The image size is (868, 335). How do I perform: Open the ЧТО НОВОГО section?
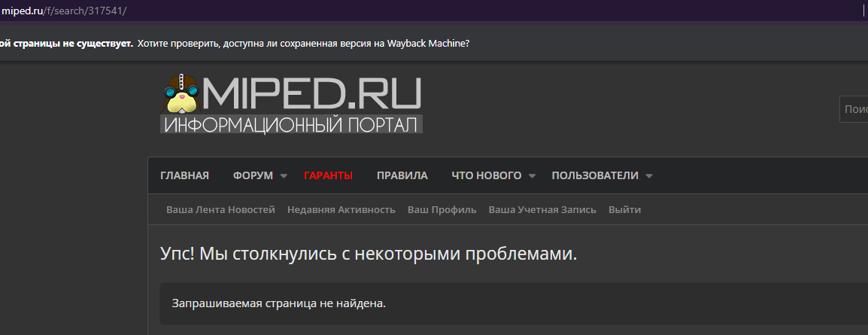487,175
